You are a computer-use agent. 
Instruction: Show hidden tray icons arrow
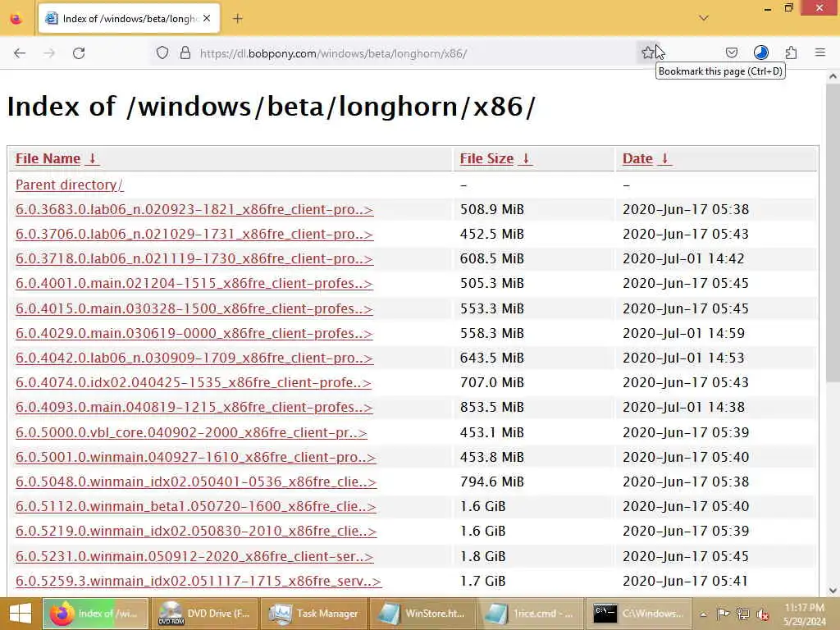[703, 614]
